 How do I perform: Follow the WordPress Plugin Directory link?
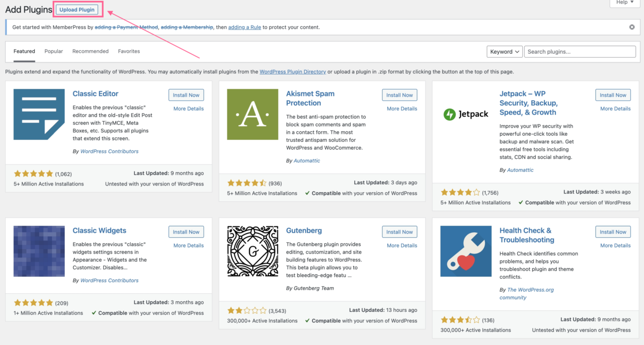click(292, 71)
